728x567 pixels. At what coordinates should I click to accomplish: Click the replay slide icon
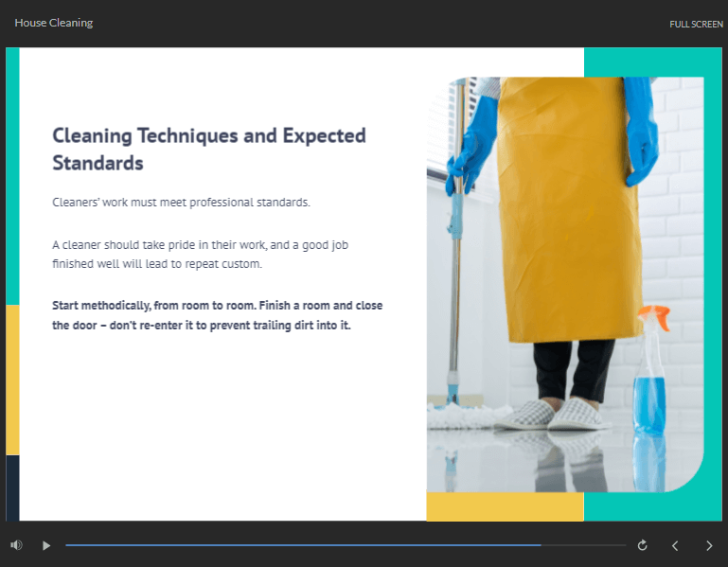[642, 545]
